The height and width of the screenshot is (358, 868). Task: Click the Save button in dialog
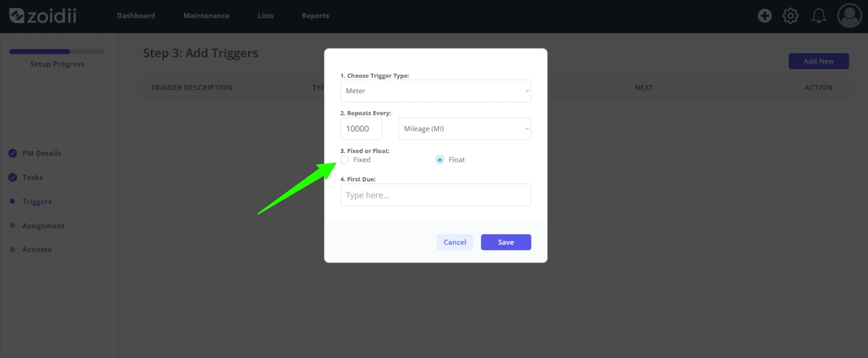(x=506, y=242)
